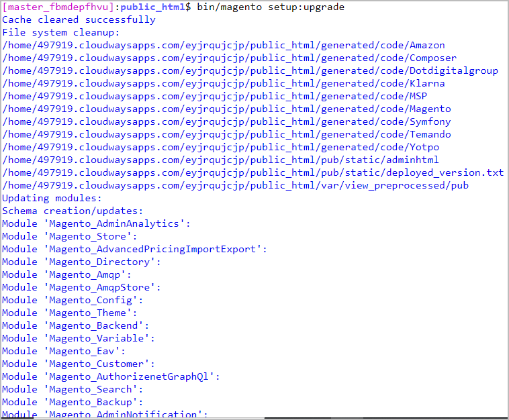Image resolution: width=509 pixels, height=420 pixels.
Task: Click Module 'Magento_Theme' line
Action: click(70, 313)
